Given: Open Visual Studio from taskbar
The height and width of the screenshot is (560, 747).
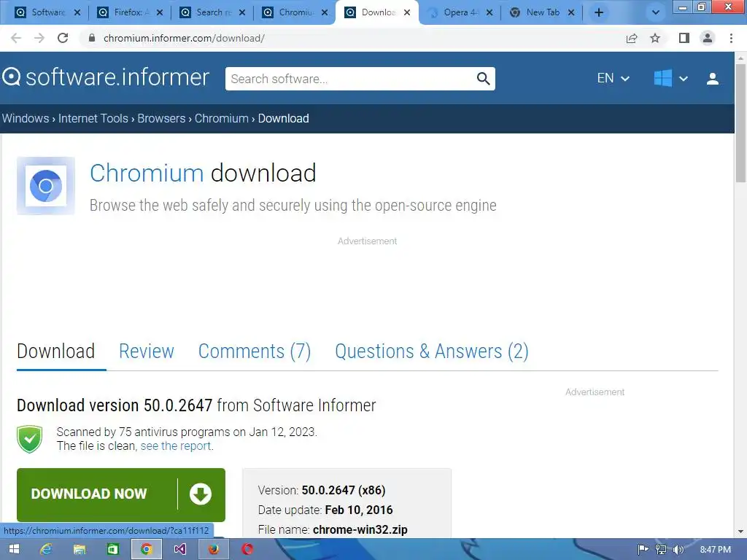Looking at the screenshot, I should coord(179,549).
